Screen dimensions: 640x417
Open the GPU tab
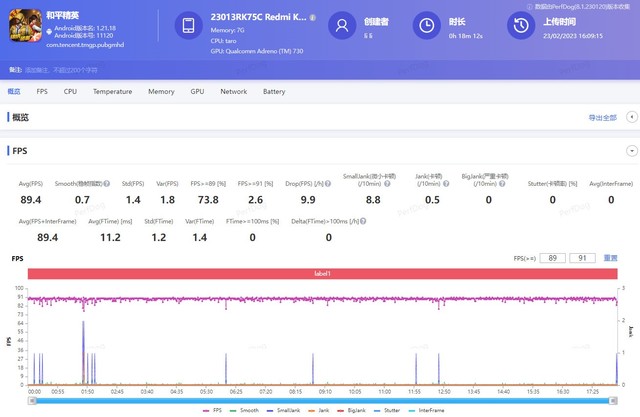click(x=197, y=91)
